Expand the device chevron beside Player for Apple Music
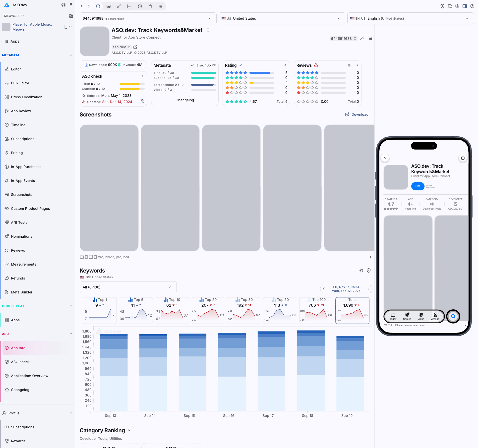 (70, 27)
